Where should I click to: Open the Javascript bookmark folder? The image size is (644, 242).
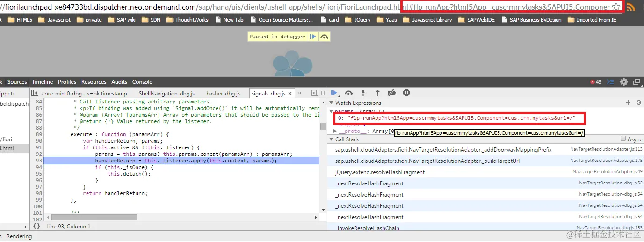(x=54, y=20)
